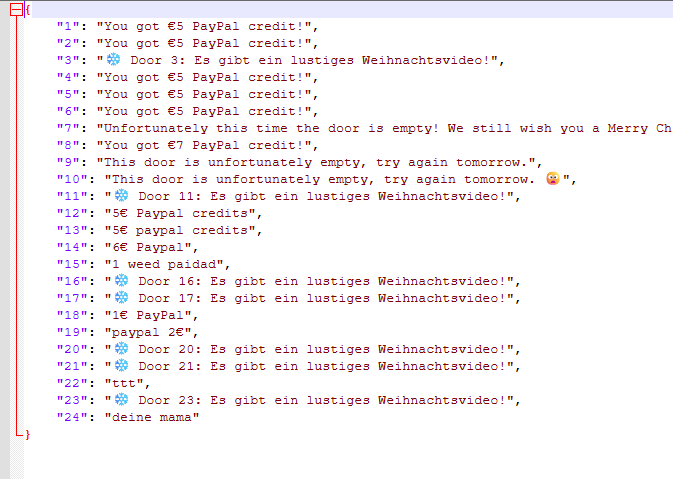Click the opening curly brace

[x=28, y=9]
